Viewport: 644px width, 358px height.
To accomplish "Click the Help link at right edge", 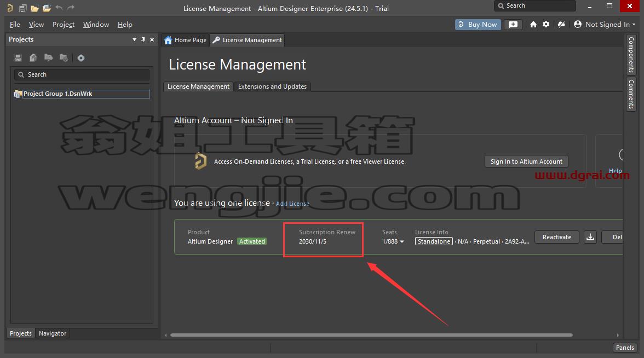I will tap(615, 170).
